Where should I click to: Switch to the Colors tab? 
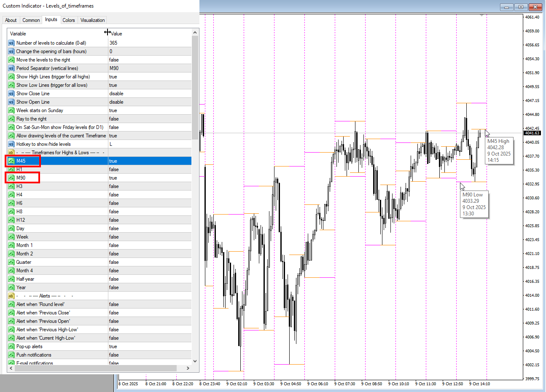pyautogui.click(x=69, y=20)
